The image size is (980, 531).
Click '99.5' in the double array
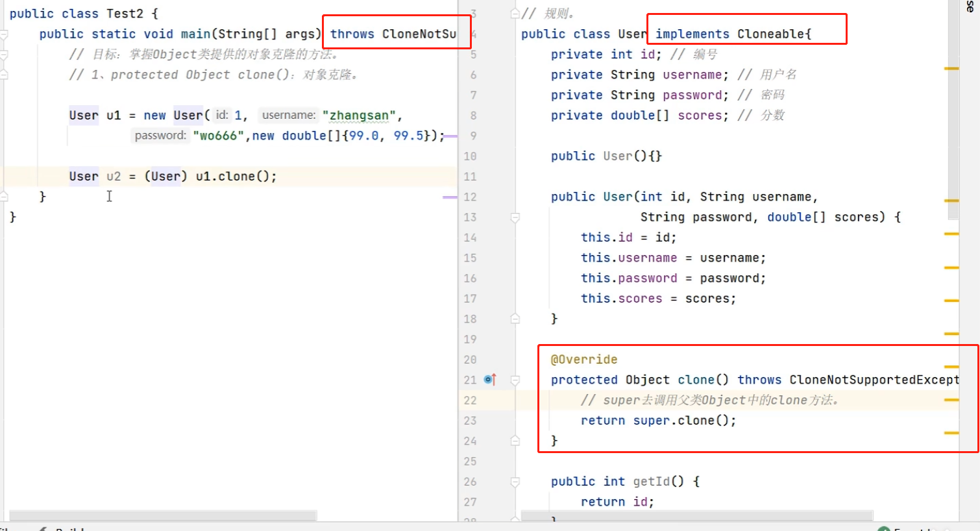(408, 136)
